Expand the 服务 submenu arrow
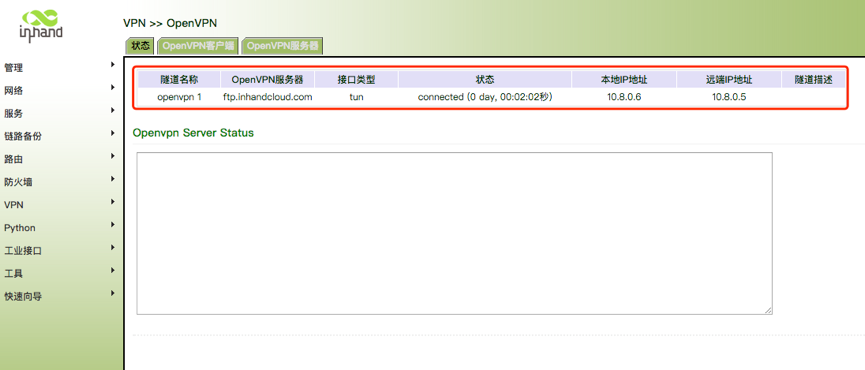The image size is (865, 370). click(x=113, y=110)
